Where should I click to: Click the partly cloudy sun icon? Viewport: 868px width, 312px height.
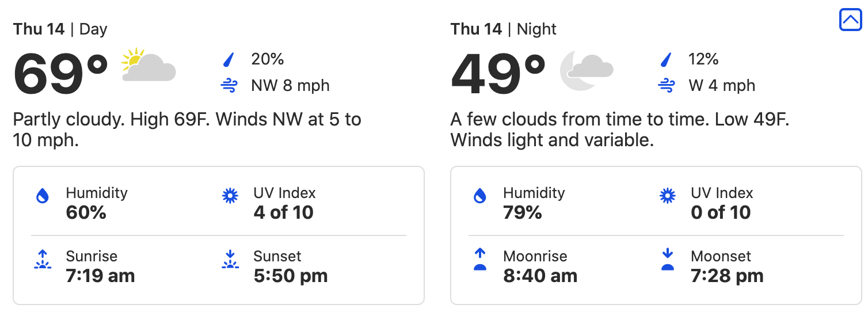coord(149,66)
